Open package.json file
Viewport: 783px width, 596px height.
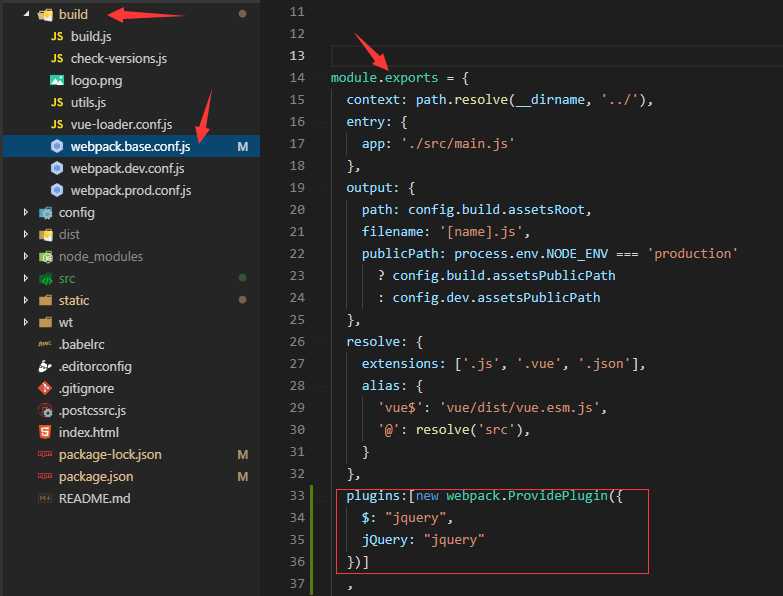tap(96, 476)
